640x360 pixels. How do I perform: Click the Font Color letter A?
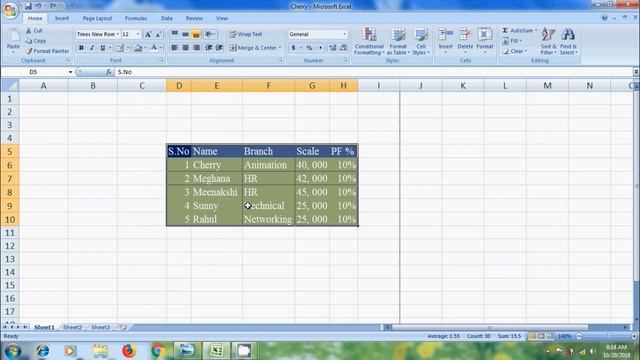coord(154,48)
